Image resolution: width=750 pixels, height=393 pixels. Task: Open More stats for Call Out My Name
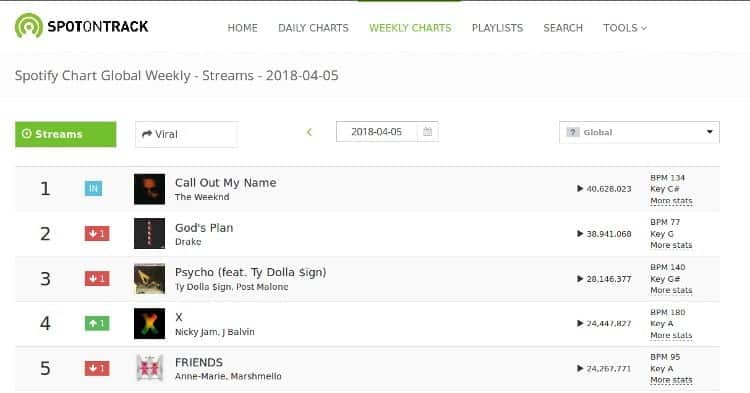[x=671, y=201]
